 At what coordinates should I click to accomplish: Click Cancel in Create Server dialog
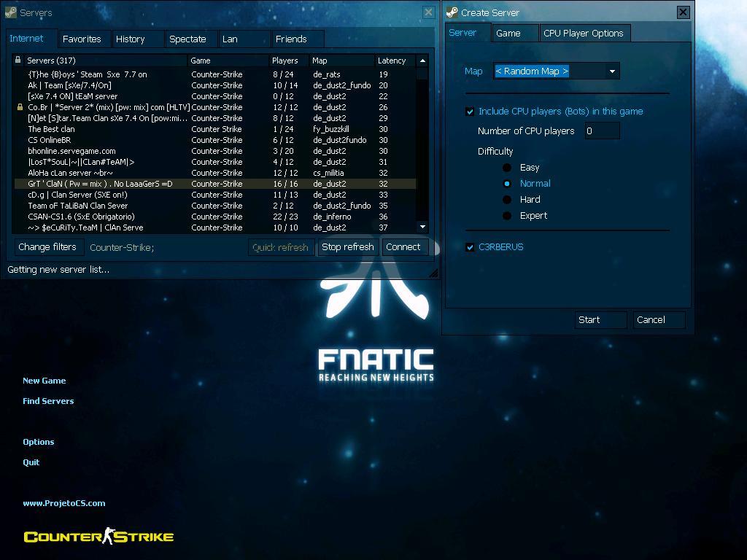[659, 320]
